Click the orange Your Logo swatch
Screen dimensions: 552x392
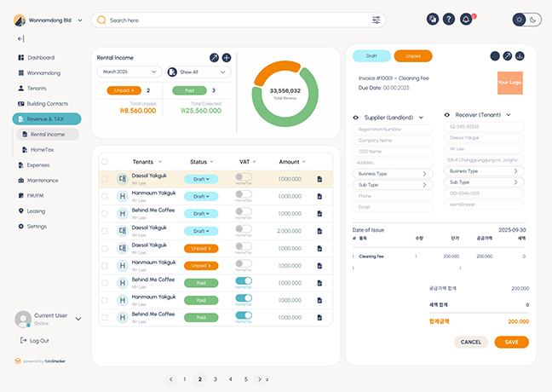pyautogui.click(x=509, y=84)
